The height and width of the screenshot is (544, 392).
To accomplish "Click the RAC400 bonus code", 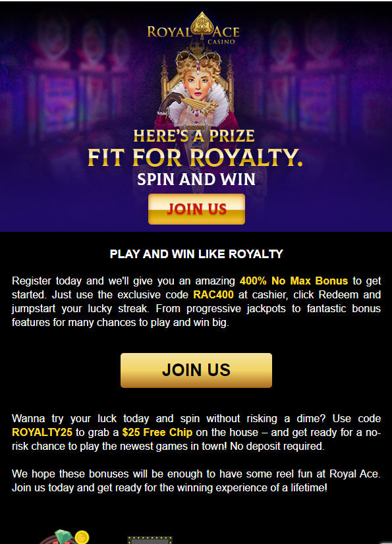I will pos(213,294).
